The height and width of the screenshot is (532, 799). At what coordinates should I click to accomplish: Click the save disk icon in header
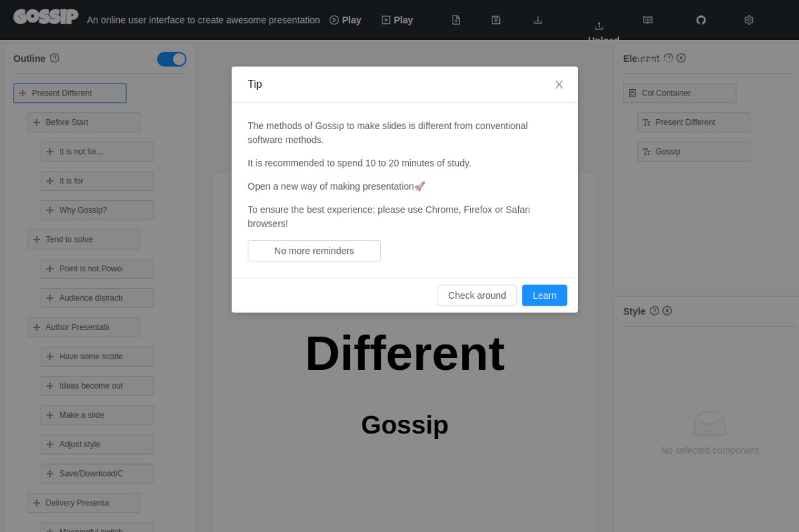click(496, 20)
